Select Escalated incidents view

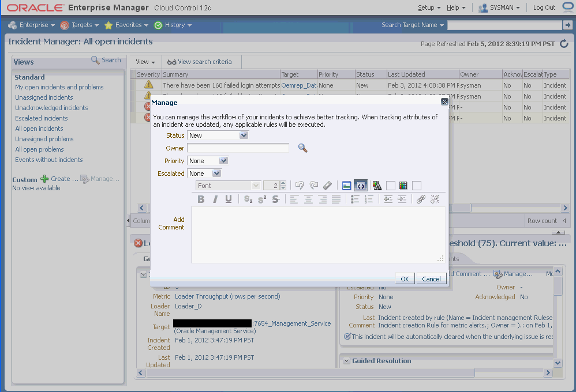(x=42, y=118)
